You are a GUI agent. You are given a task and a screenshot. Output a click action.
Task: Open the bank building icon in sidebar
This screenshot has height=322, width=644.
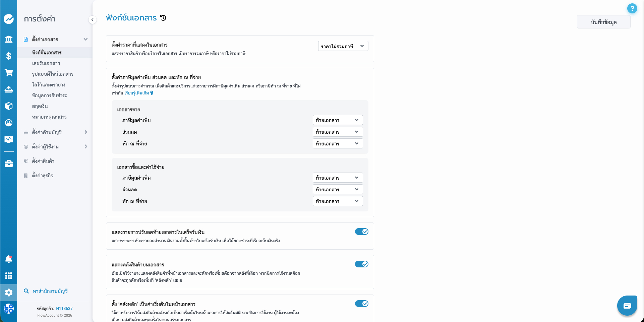[x=9, y=39]
